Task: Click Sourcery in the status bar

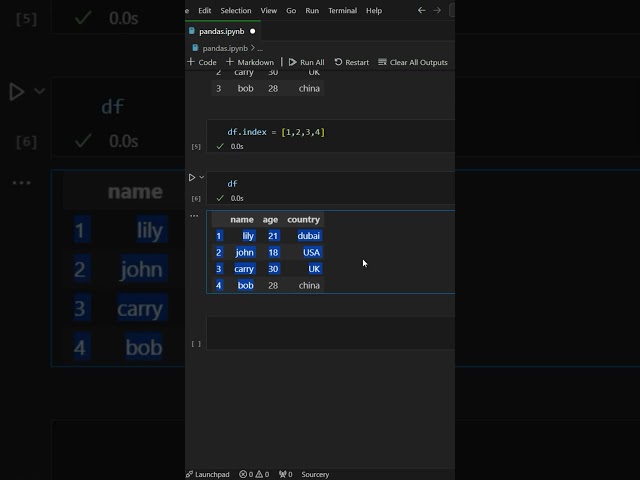Action: pos(314,474)
